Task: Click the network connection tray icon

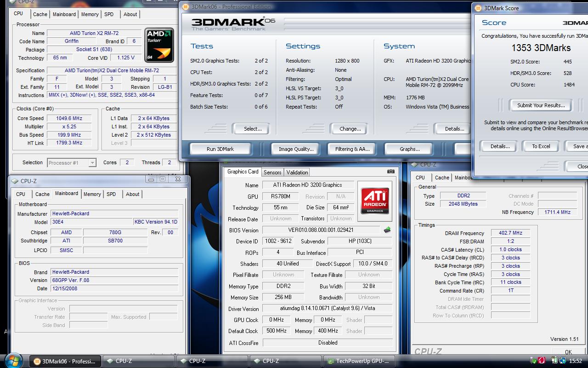Action: pyautogui.click(x=563, y=361)
